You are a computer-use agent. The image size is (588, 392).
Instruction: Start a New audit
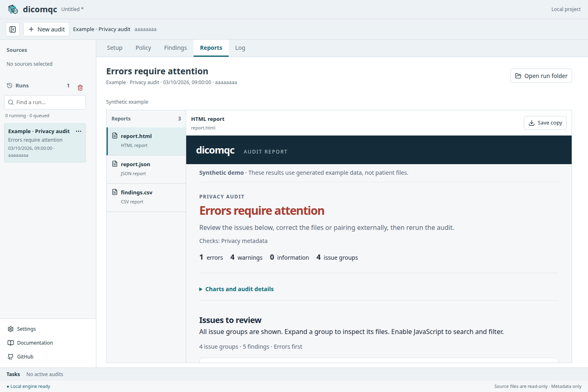coord(46,29)
